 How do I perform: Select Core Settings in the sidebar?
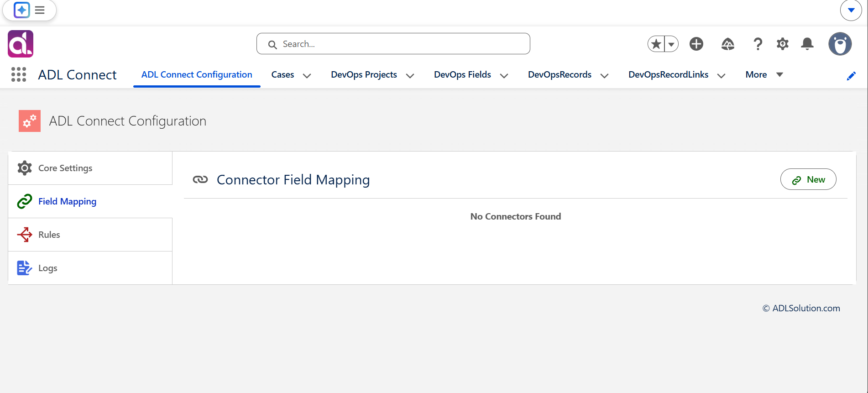[x=90, y=168]
